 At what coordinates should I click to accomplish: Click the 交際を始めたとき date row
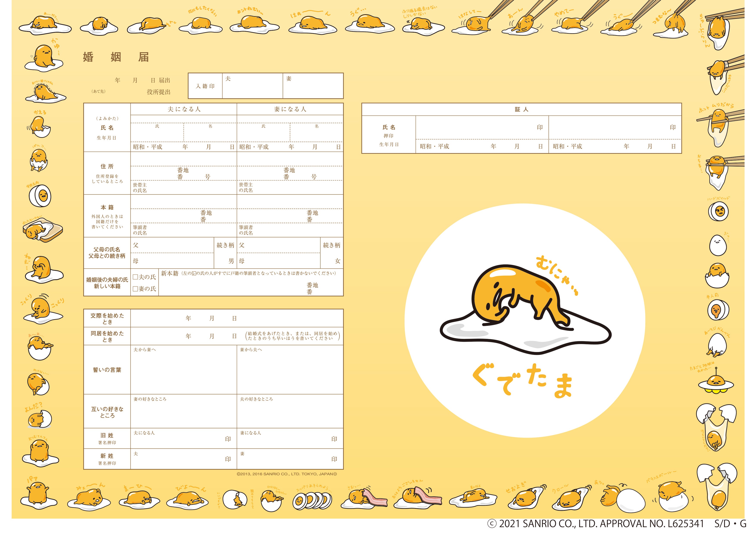pyautogui.click(x=236, y=318)
